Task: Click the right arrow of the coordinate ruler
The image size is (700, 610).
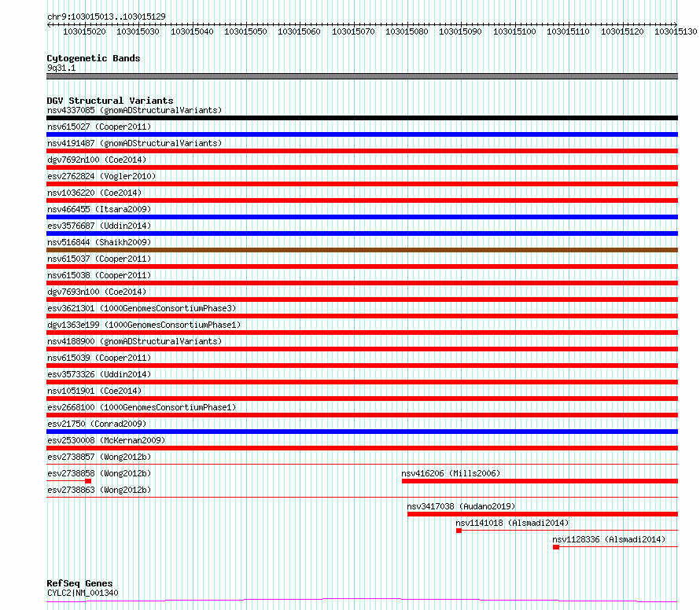Action: 675,25
